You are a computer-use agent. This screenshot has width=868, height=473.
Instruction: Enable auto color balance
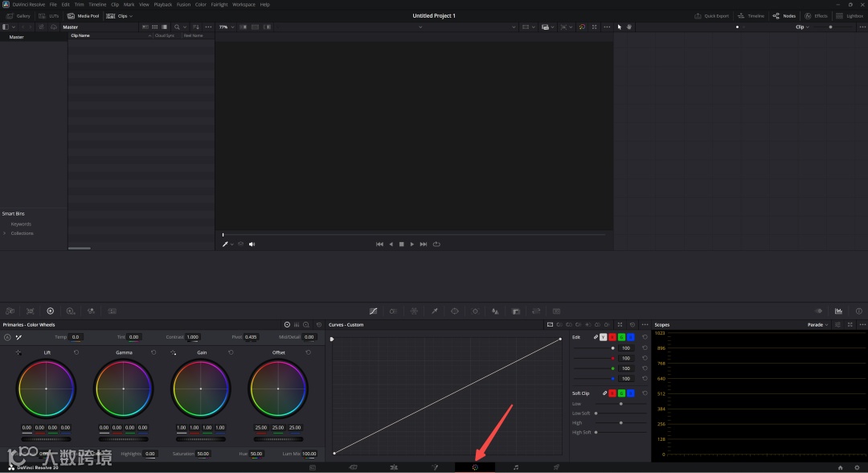click(x=7, y=337)
